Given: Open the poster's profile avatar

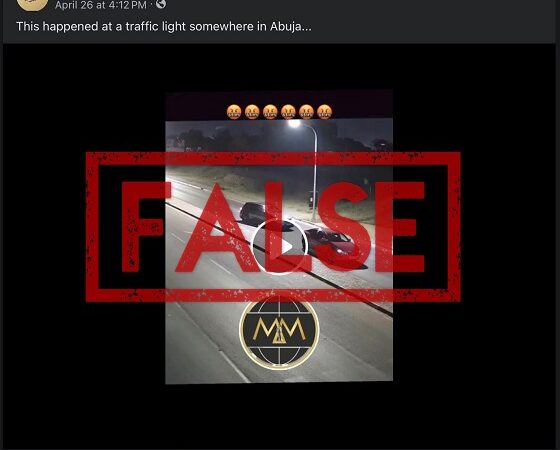Looking at the screenshot, I should 32,4.
